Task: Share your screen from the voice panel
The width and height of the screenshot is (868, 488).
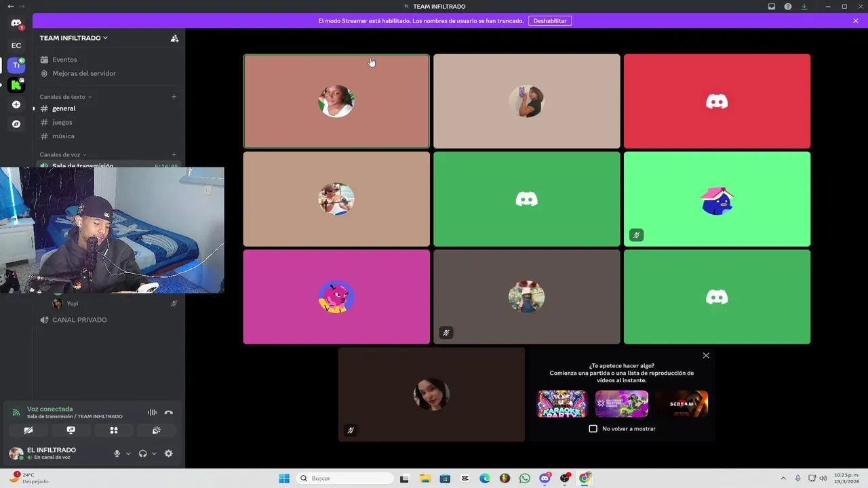Action: [71, 430]
